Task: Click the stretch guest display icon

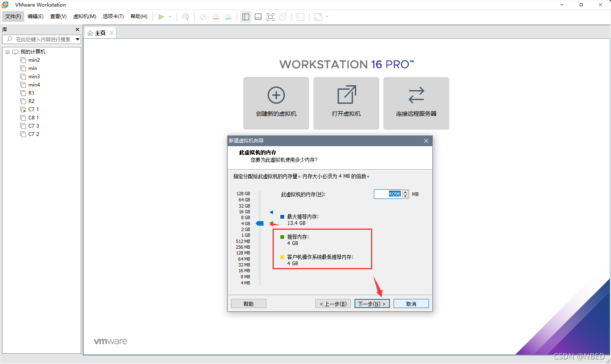Action: [318, 17]
